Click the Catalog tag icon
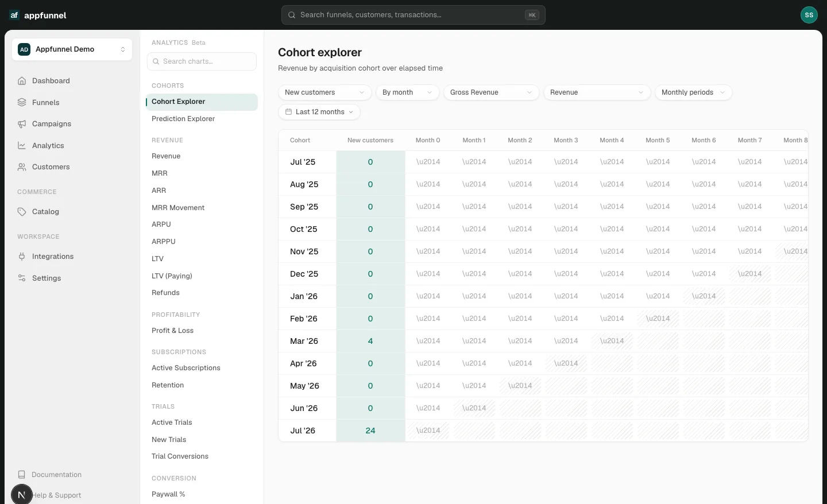 coord(22,212)
